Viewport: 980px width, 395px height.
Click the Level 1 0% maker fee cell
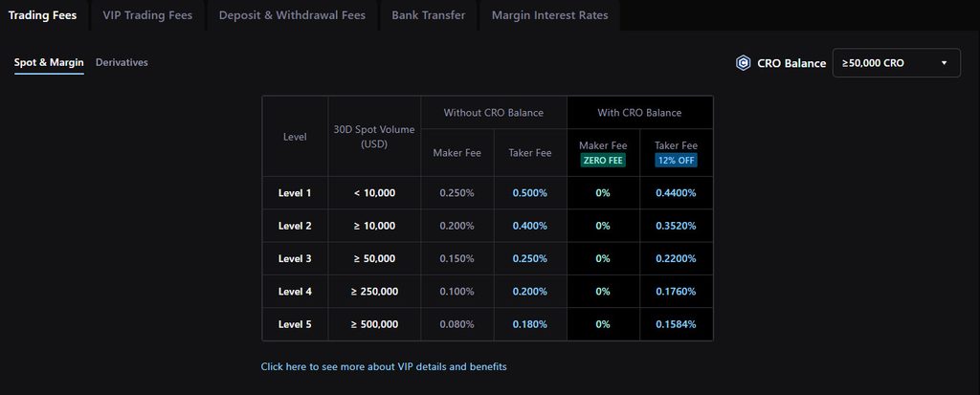(603, 193)
